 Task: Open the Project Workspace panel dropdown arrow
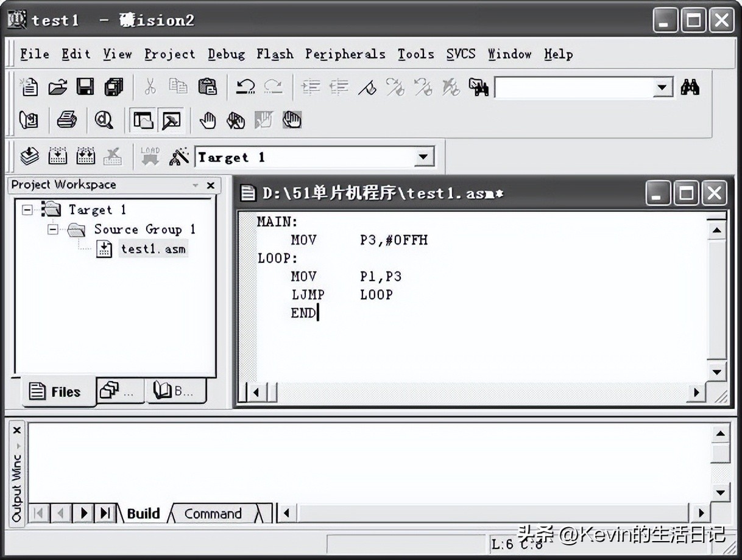coord(196,185)
